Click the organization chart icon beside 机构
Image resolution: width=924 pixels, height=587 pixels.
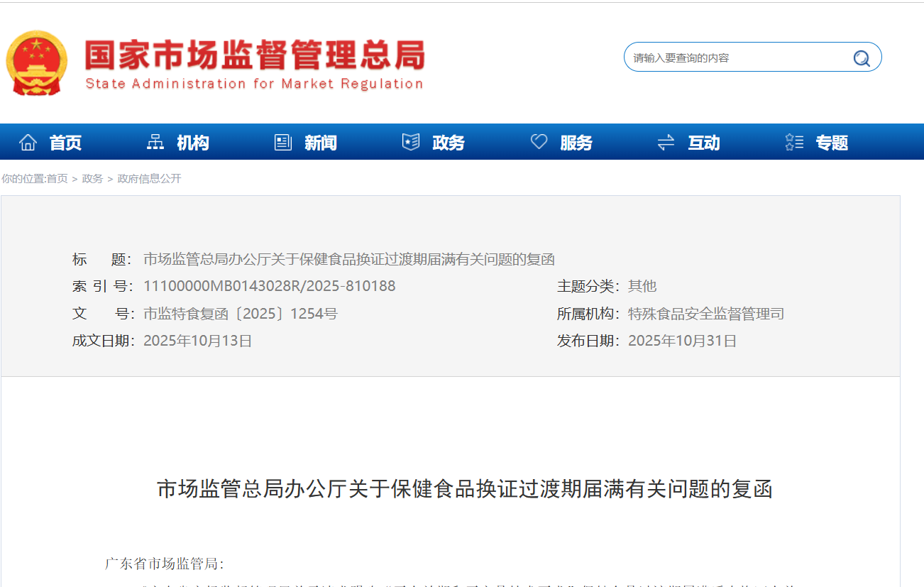tap(155, 141)
